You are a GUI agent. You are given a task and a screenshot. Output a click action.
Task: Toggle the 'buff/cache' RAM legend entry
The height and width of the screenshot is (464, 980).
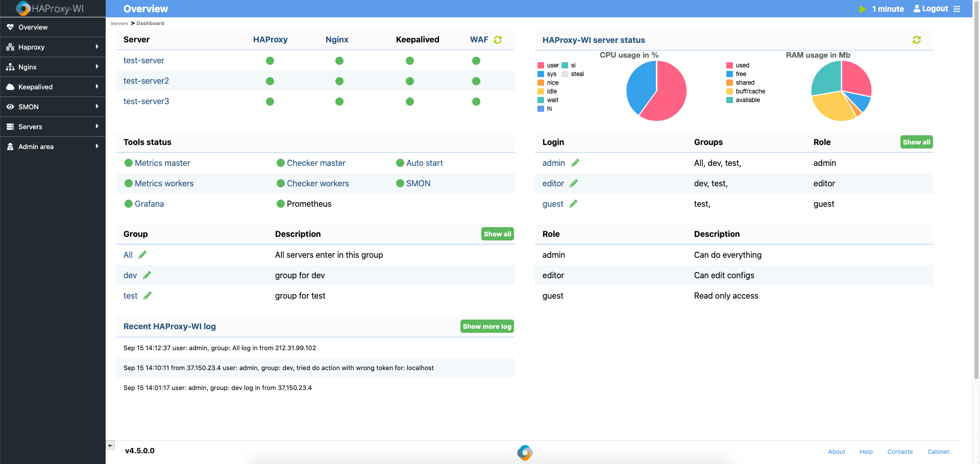pyautogui.click(x=746, y=91)
